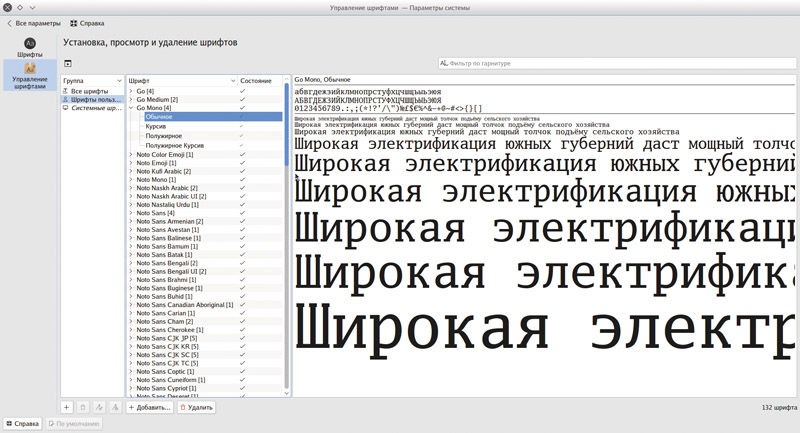Select the Noto Sans Brahmi [1] row
This screenshot has width=800, height=433.
205,279
